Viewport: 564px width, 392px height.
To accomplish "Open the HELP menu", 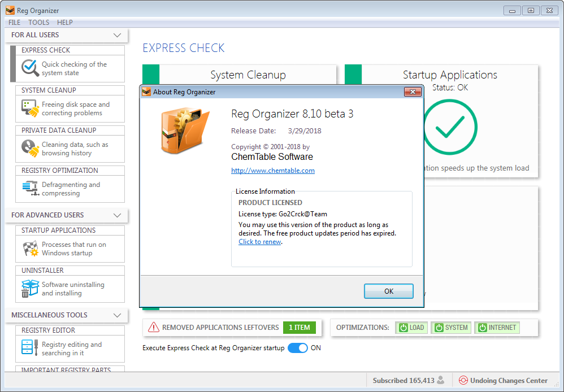I will click(x=65, y=22).
